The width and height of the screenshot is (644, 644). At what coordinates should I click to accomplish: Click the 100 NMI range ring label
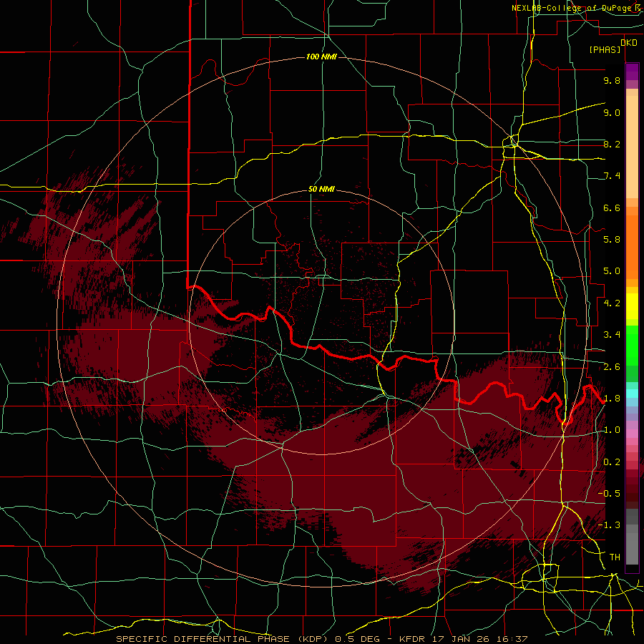coord(321,57)
